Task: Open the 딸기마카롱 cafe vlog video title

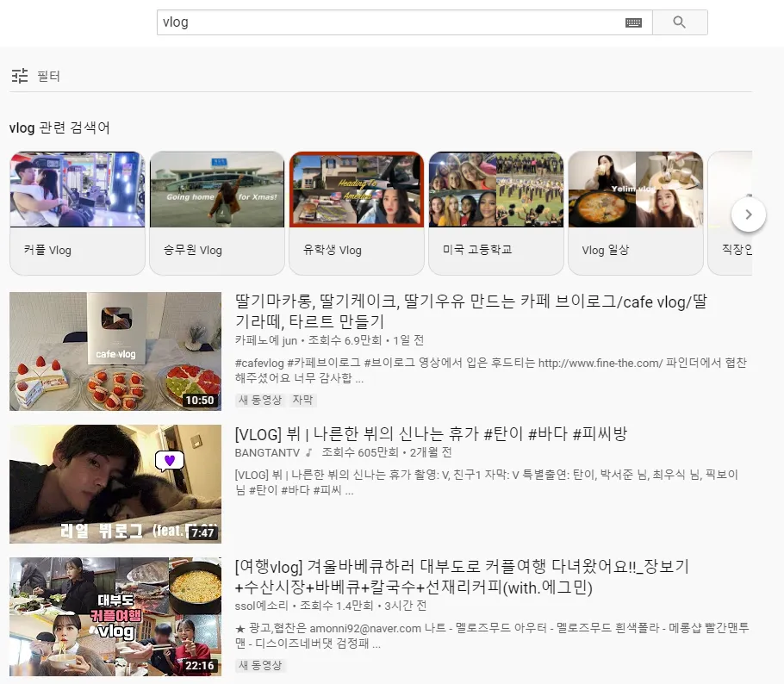Action: click(x=470, y=311)
